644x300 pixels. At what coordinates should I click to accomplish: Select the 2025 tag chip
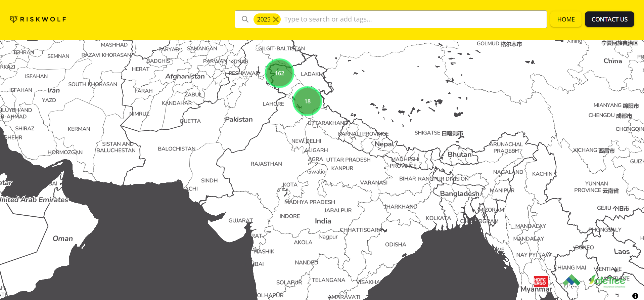pos(263,19)
